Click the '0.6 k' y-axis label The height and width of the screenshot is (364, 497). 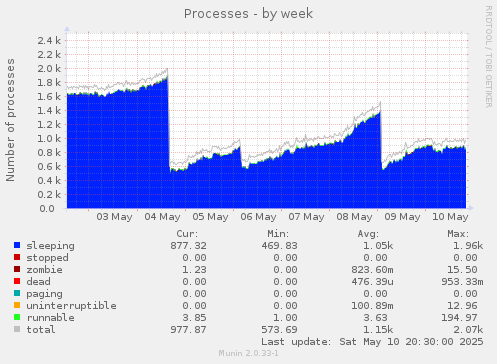click(x=49, y=167)
